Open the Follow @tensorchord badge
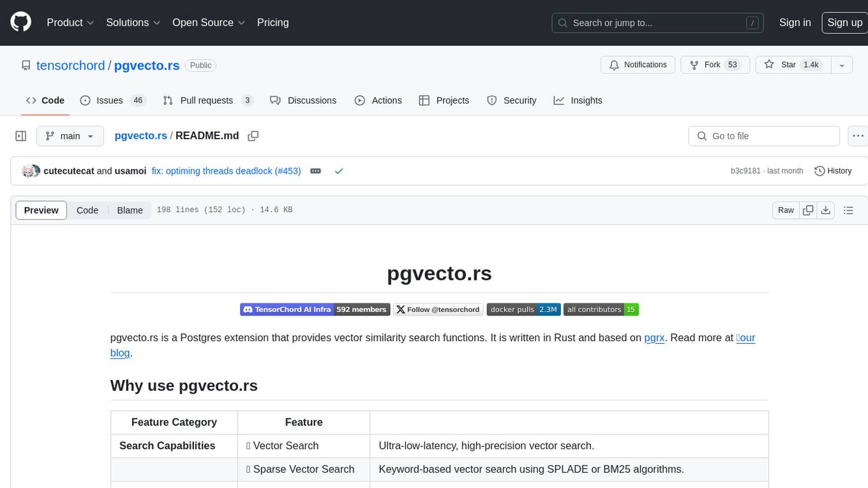Viewport: 868px width, 488px height. tap(438, 309)
